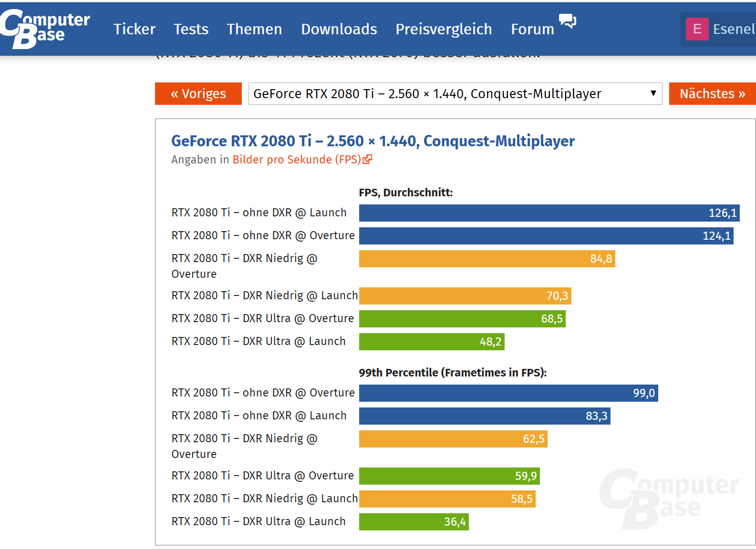Select label 'ohne DXR @ Launch' under FPS average
Image resolution: width=756 pixels, height=549 pixels.
pyautogui.click(x=259, y=213)
